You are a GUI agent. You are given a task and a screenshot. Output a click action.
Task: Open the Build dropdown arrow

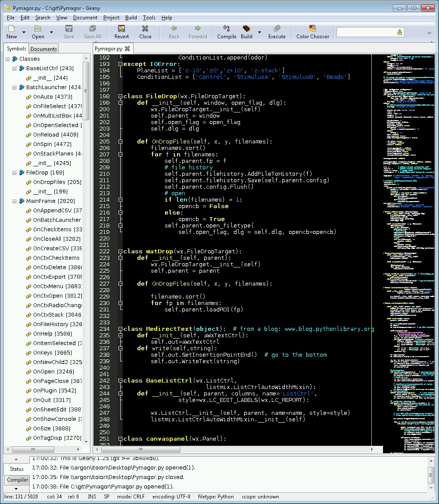pyautogui.click(x=259, y=32)
